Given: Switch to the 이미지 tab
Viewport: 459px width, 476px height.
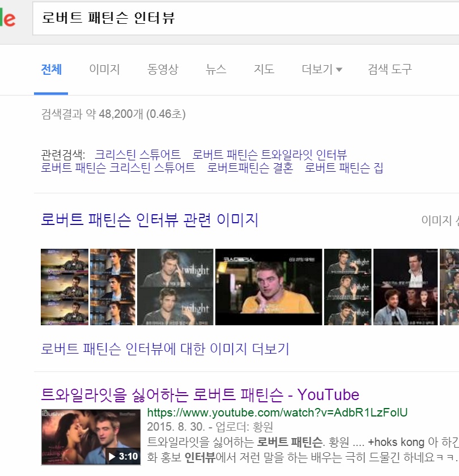Looking at the screenshot, I should [104, 70].
